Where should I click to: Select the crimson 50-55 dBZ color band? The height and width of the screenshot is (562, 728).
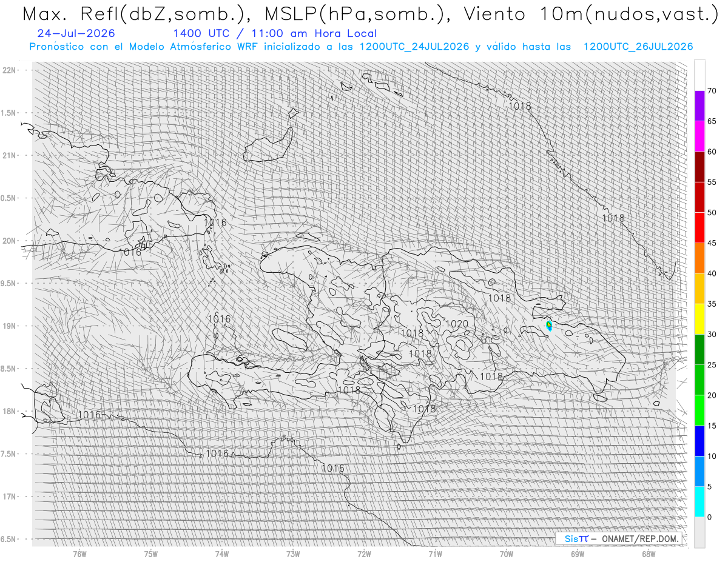pyautogui.click(x=699, y=197)
